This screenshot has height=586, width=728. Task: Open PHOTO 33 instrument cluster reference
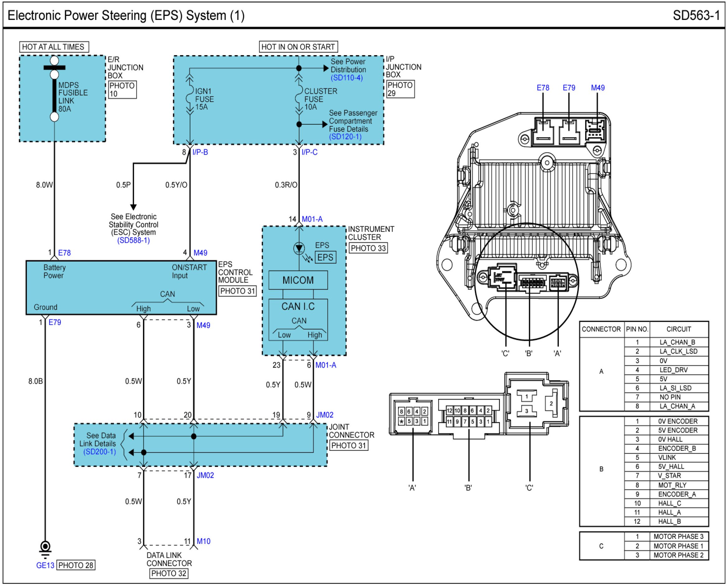coord(368,248)
